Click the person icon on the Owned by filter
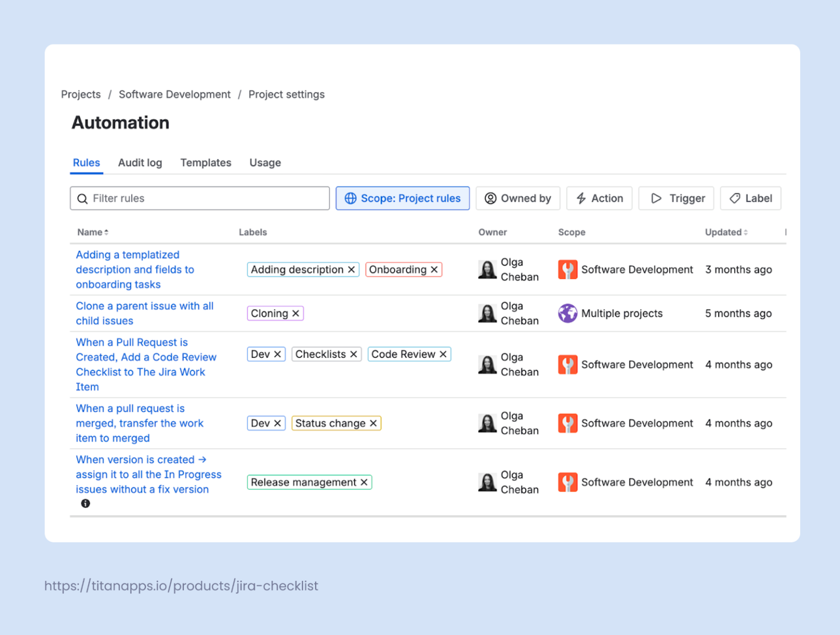The height and width of the screenshot is (635, 840). pyautogui.click(x=491, y=198)
